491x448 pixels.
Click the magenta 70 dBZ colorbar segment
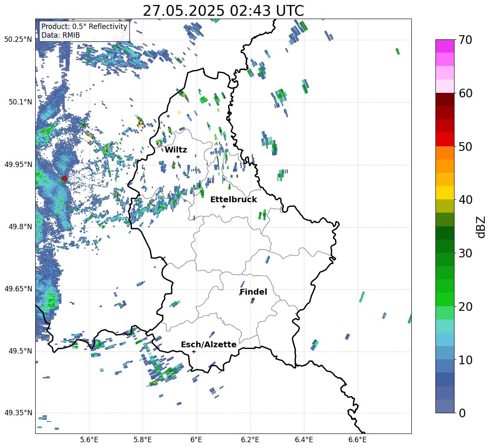click(x=445, y=46)
